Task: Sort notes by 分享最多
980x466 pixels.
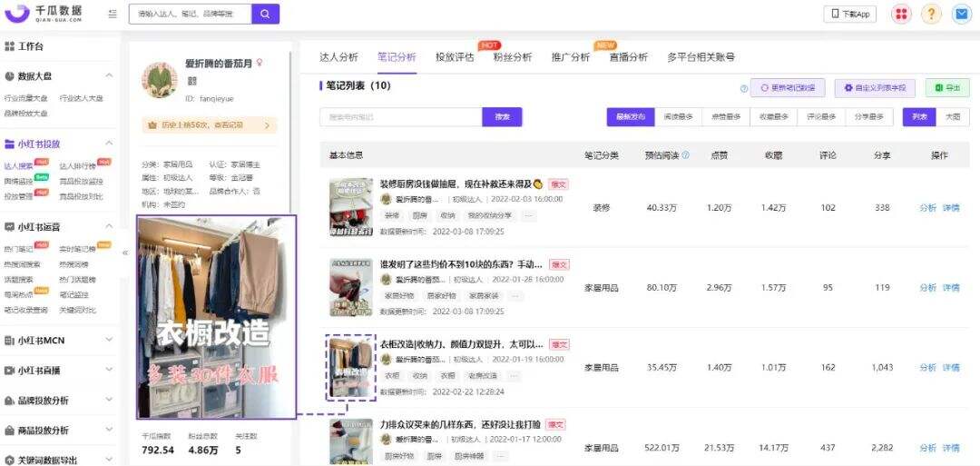Action: click(x=869, y=117)
